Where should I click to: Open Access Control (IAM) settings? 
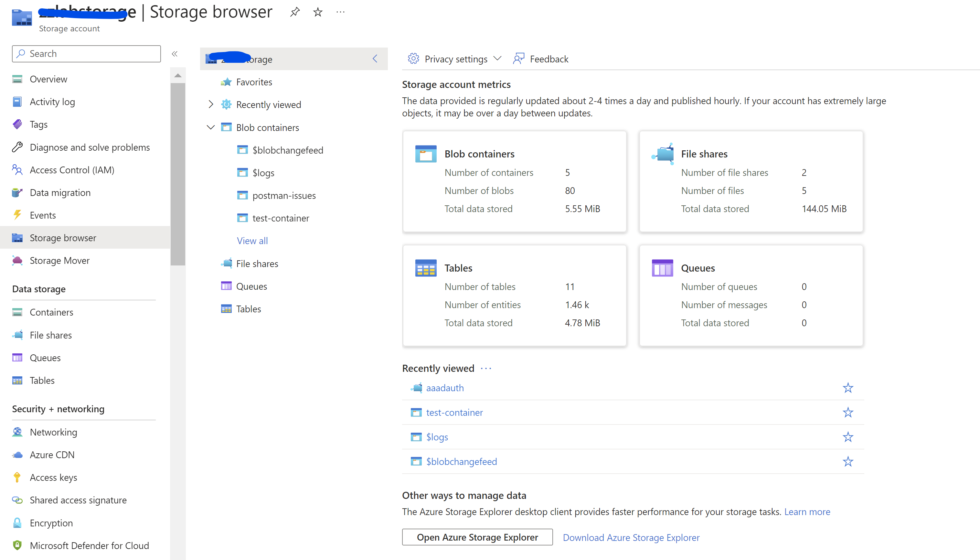tap(72, 170)
